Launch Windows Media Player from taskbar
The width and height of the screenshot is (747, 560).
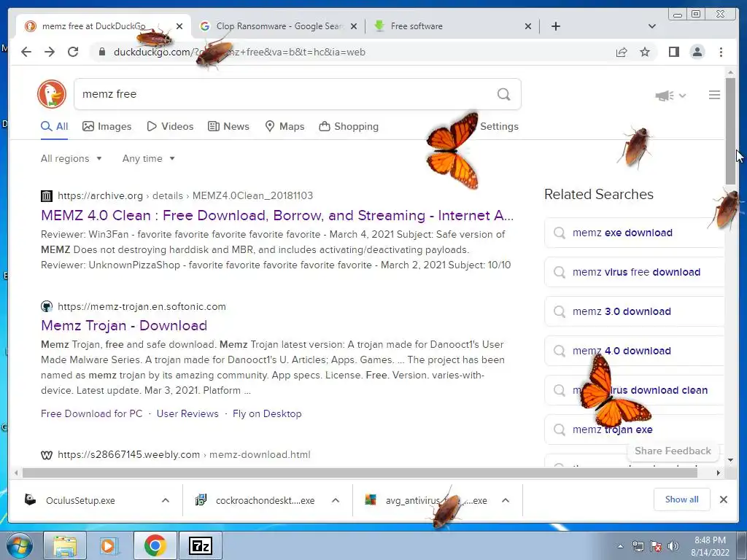[x=109, y=545]
